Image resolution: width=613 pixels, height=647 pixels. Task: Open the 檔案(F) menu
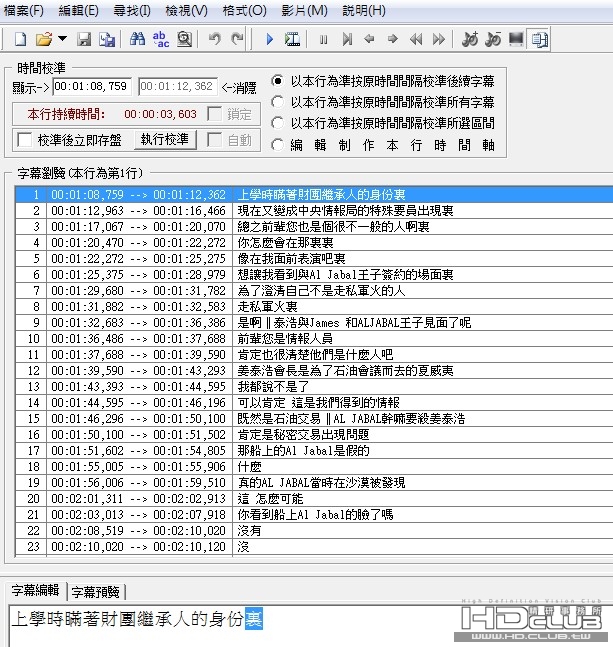(x=24, y=11)
